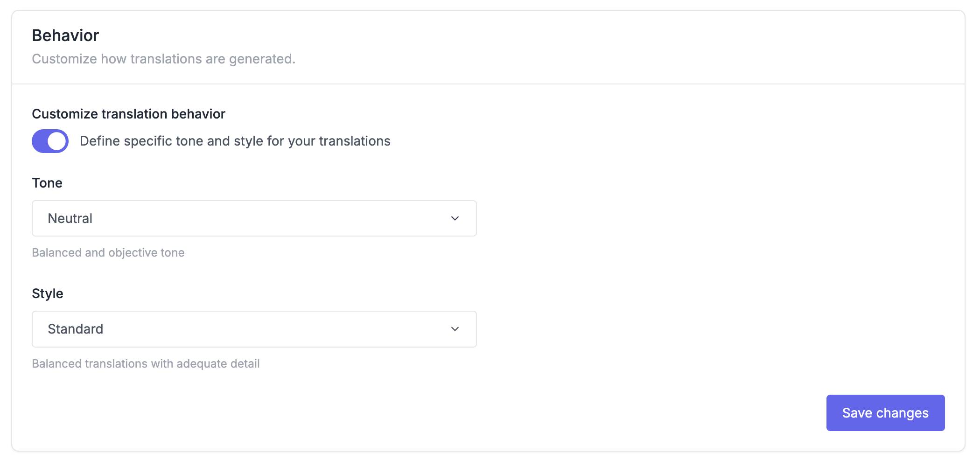
Task: Click the chevron arrow in the Style field
Action: pyautogui.click(x=455, y=329)
